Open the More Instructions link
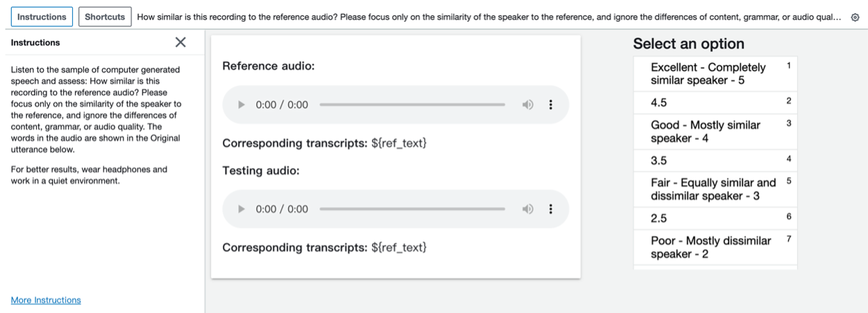Image resolution: width=868 pixels, height=313 pixels. pos(46,301)
